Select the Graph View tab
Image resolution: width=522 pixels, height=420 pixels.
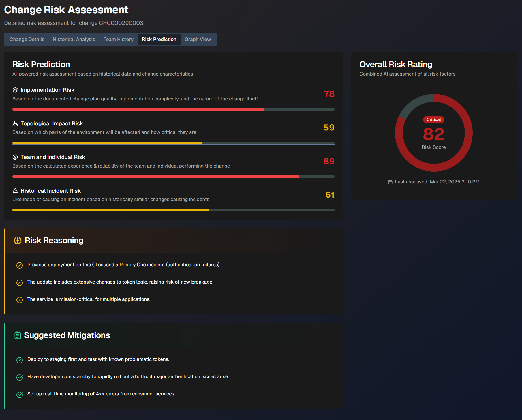pyautogui.click(x=198, y=40)
